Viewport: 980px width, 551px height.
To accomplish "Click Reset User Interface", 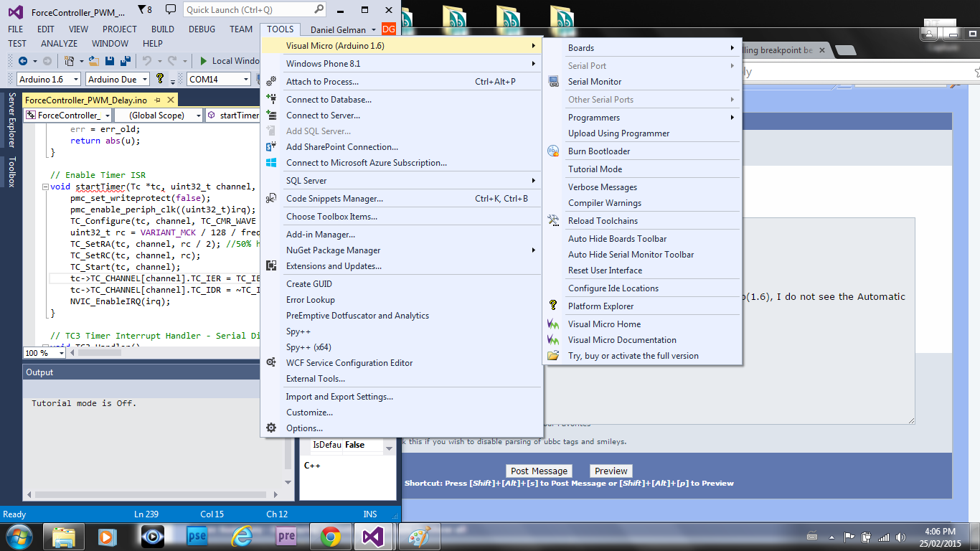I will click(x=642, y=270).
